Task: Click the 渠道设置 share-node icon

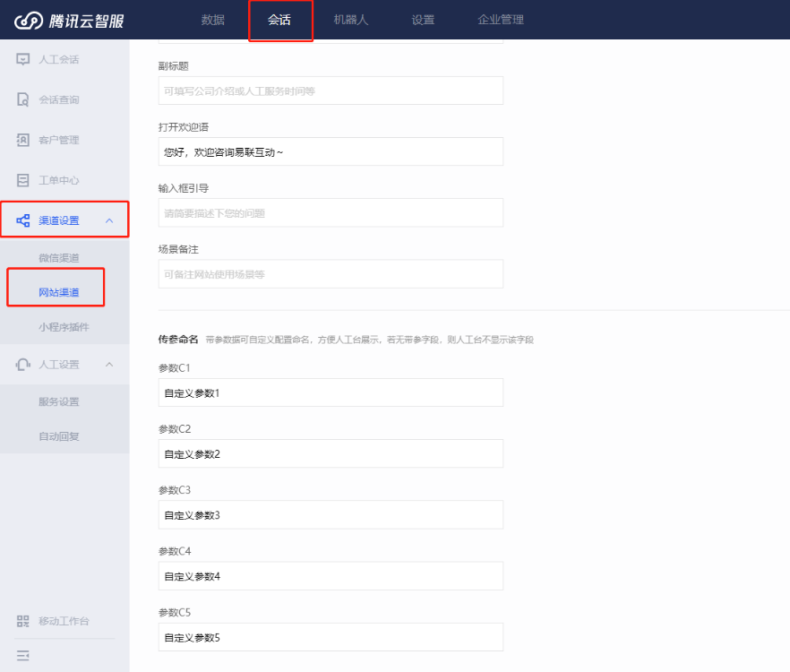Action: coord(23,220)
